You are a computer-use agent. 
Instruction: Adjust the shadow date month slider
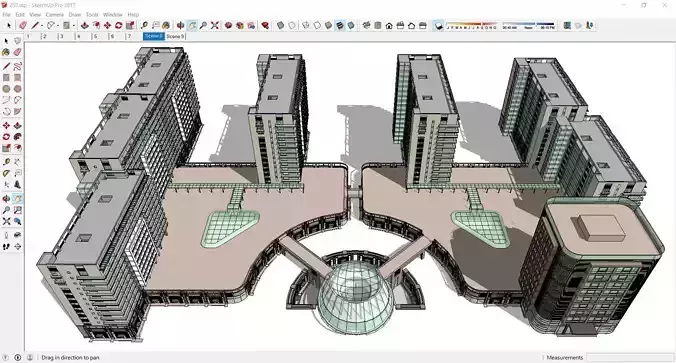[x=472, y=26]
